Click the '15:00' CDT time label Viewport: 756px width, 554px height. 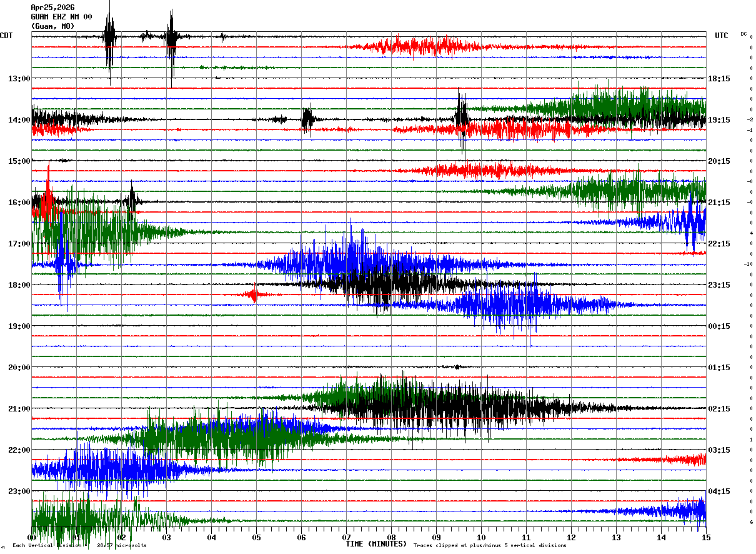pos(19,161)
